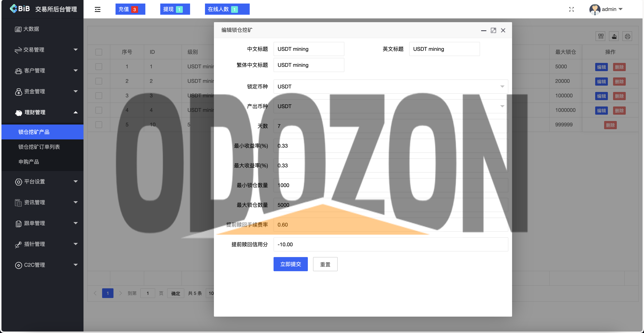This screenshot has height=333, width=644.
Task: Open the 在线人数 notification tab
Action: click(x=227, y=9)
